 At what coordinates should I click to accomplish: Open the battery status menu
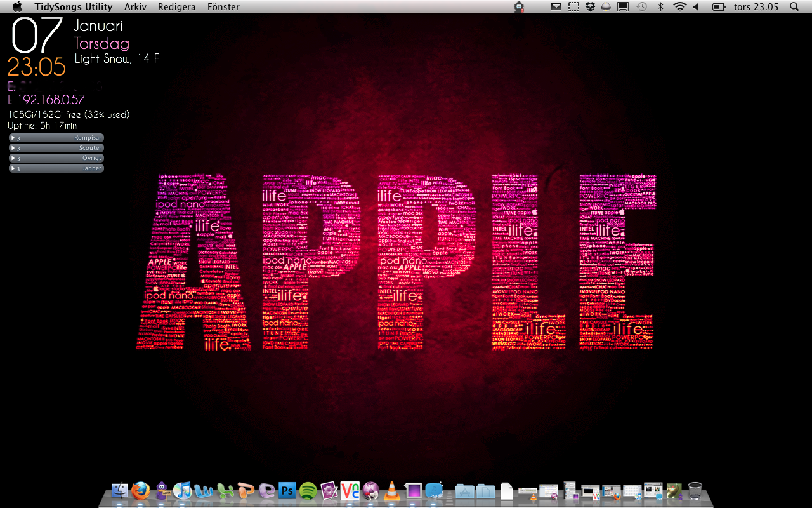coord(719,6)
